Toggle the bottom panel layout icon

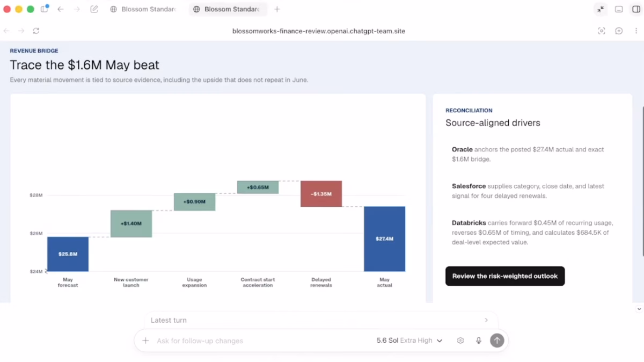point(619,9)
